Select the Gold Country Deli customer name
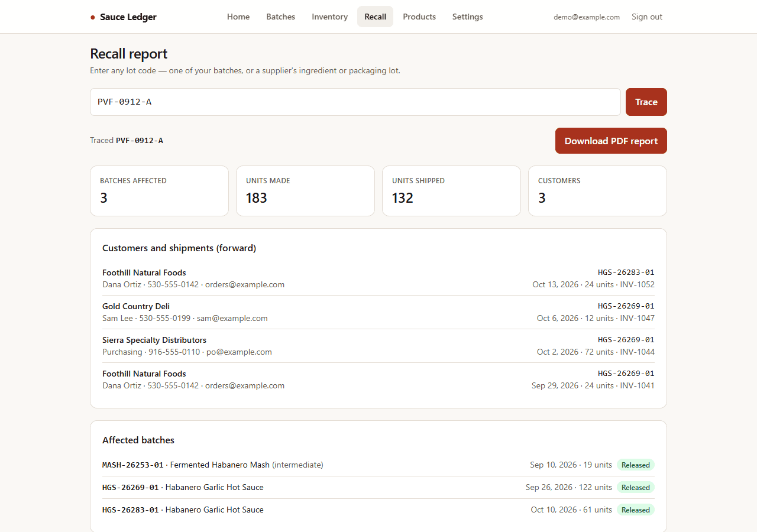 [136, 306]
